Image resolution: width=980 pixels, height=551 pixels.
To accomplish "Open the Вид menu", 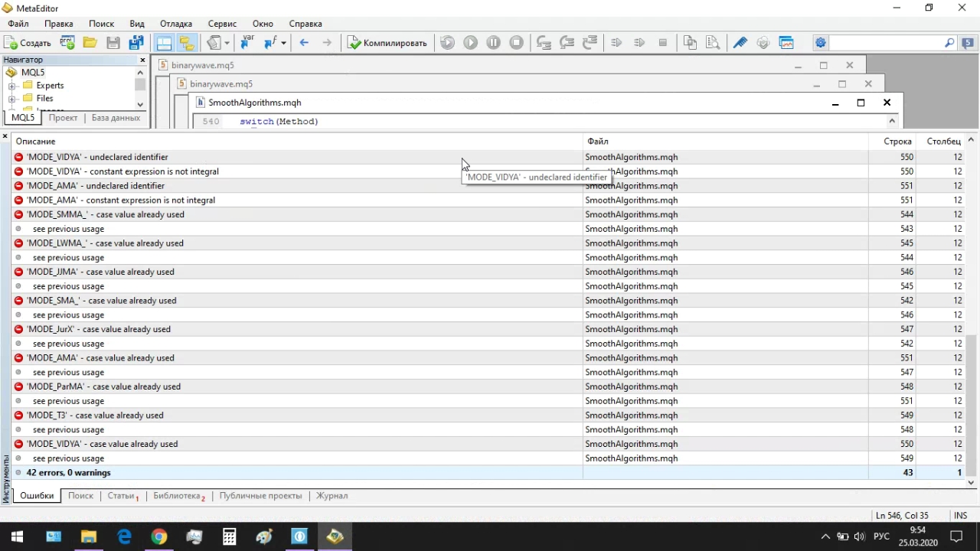I will pos(137,24).
